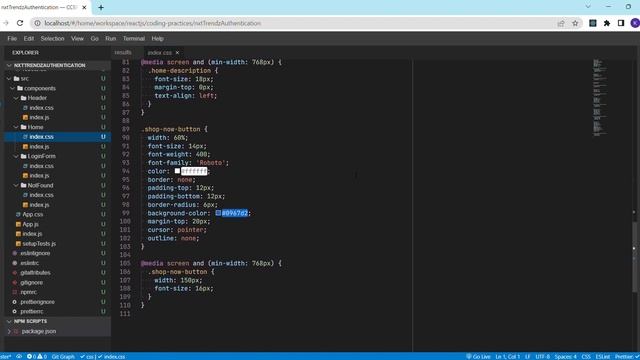Open the .prettierignore file
This screenshot has width=640, height=360.
tap(38, 302)
